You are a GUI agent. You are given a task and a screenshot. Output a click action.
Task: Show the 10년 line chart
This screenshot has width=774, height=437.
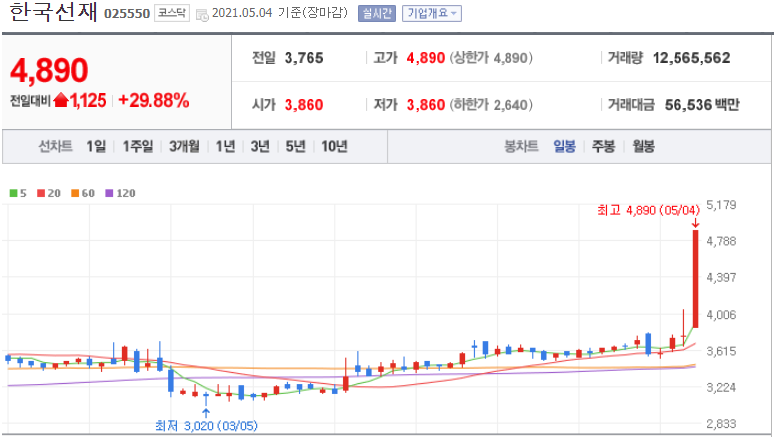[x=334, y=146]
